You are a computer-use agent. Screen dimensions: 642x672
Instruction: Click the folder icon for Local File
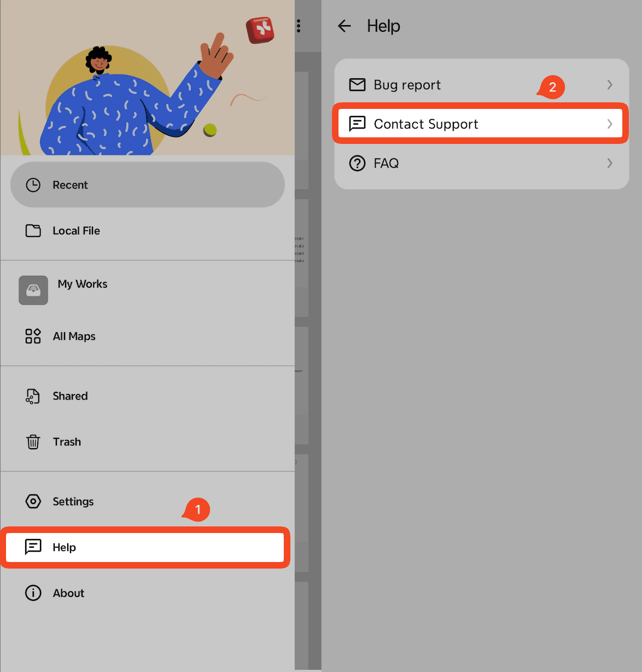pos(33,230)
